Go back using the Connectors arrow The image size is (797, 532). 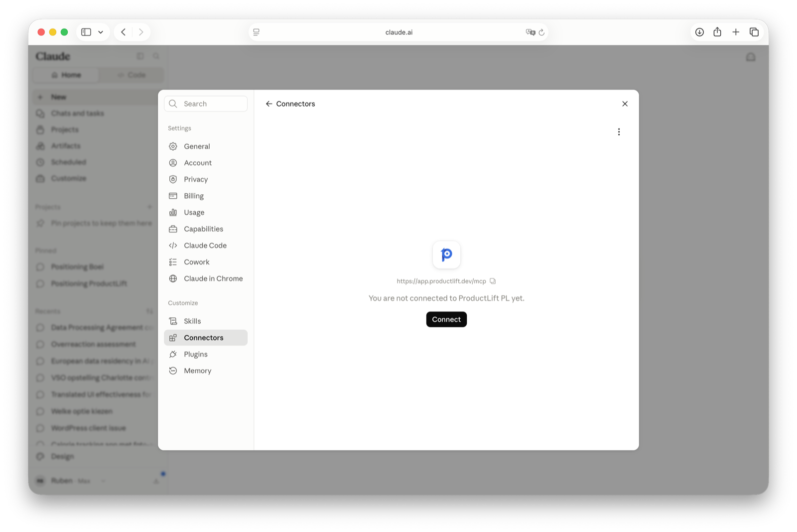269,104
